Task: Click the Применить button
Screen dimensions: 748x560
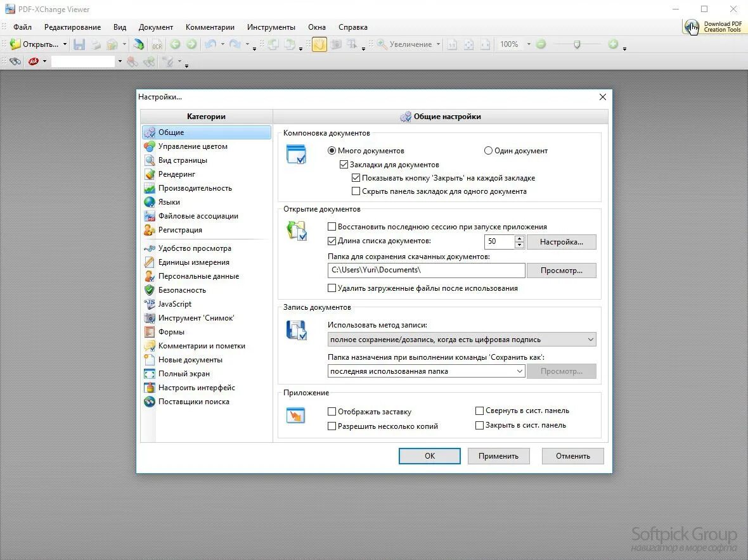Action: coord(498,456)
